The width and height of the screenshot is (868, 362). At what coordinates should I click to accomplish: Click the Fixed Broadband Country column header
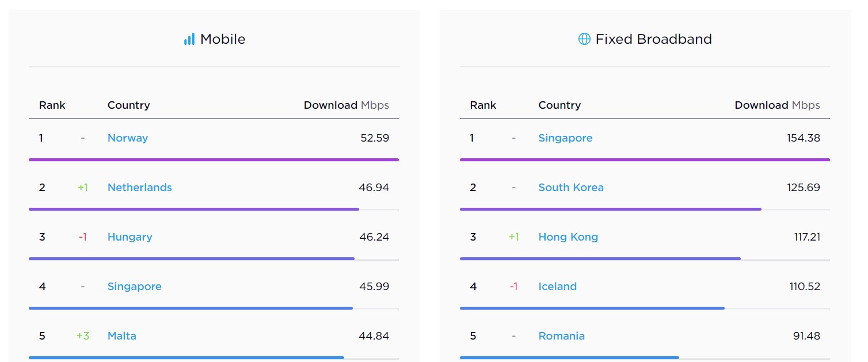[559, 105]
